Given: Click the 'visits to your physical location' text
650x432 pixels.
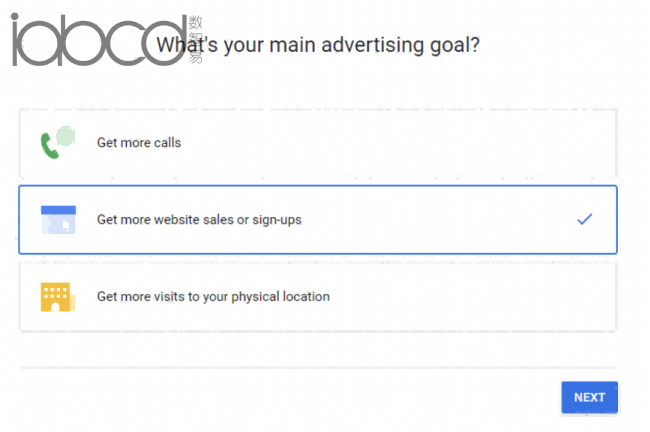Looking at the screenshot, I should [242, 296].
